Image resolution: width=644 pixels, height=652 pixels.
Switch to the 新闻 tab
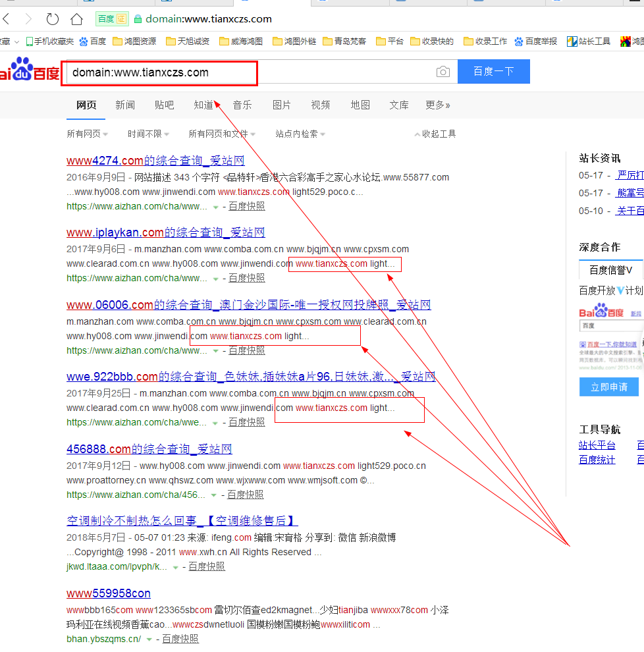125,105
